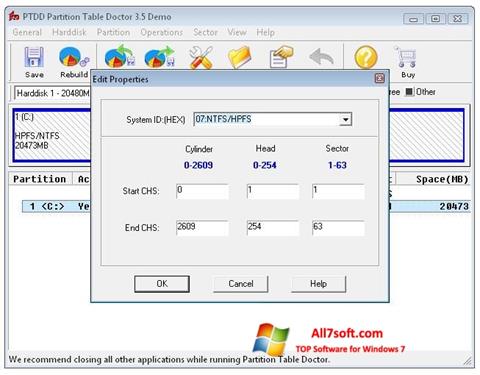Click the Other legend color box

[x=409, y=92]
